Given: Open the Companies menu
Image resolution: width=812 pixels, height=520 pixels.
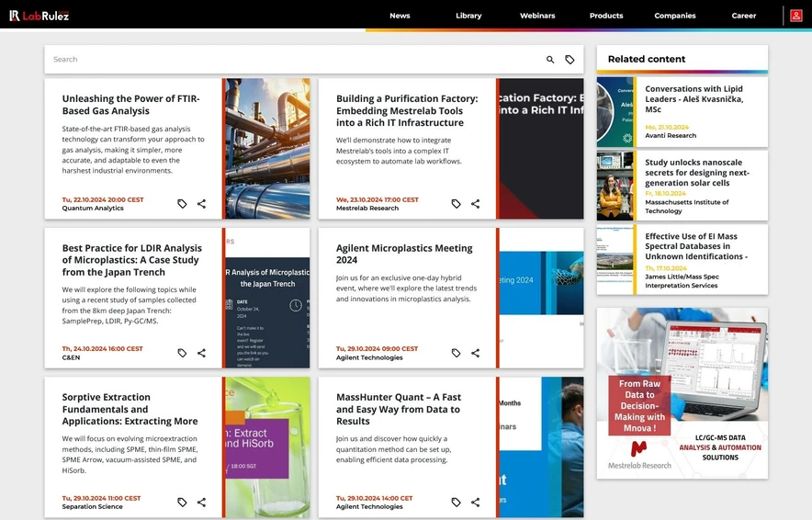Looking at the screenshot, I should pyautogui.click(x=675, y=16).
